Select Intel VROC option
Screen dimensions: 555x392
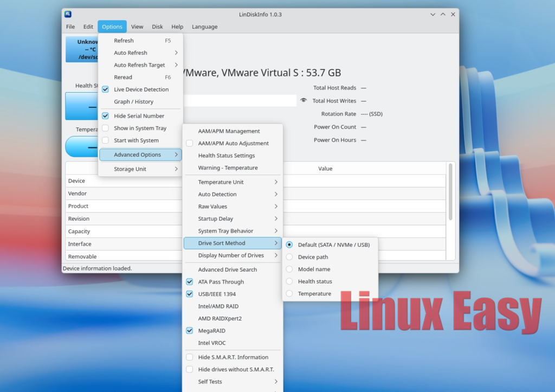point(233,343)
